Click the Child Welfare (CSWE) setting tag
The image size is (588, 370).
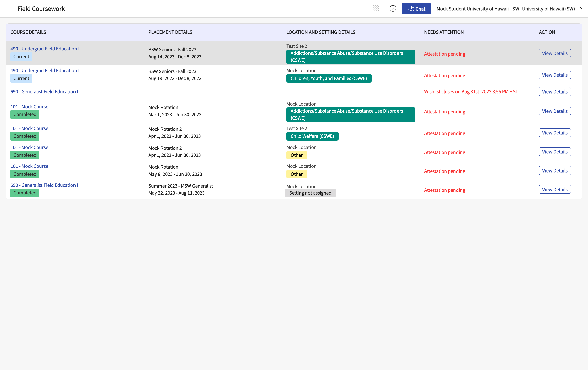tap(312, 136)
